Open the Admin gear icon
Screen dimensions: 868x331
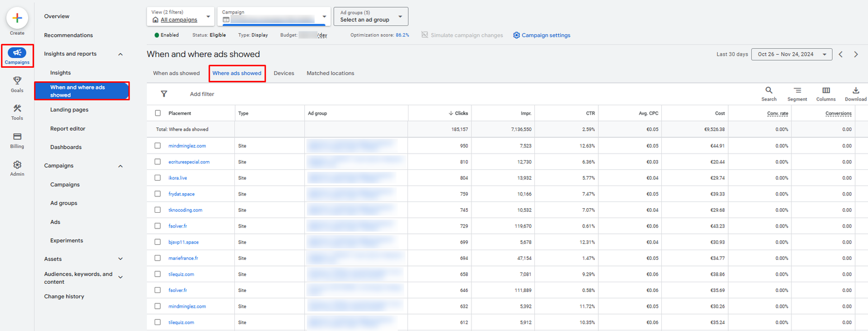[x=17, y=164]
